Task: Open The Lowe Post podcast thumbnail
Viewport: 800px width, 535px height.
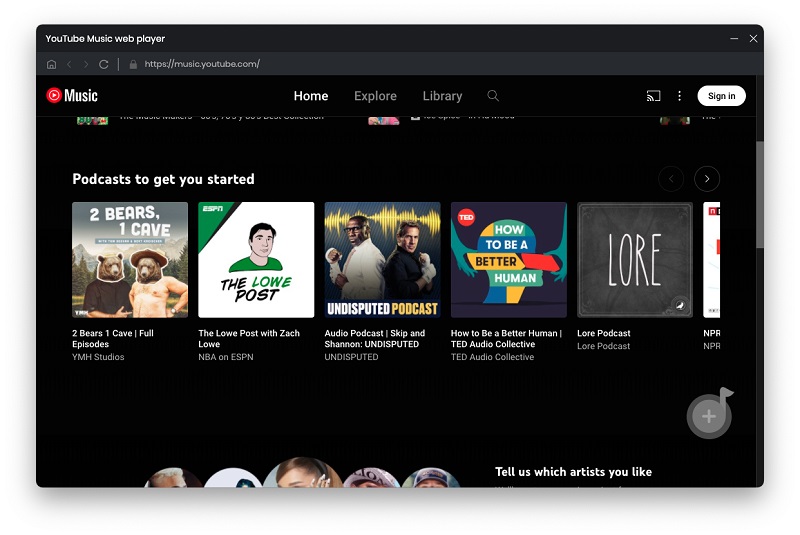Action: coord(256,260)
